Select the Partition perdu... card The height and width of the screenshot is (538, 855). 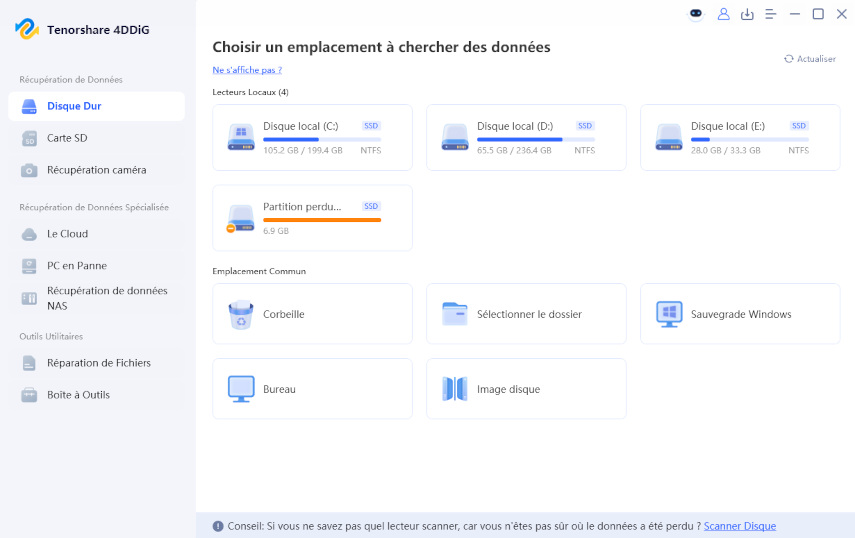[312, 218]
